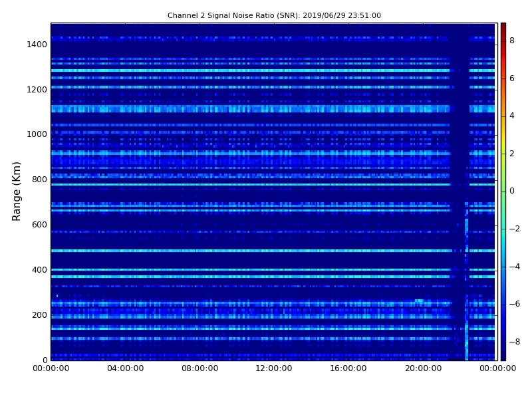Click the colorbar tick label −2
Screen dimensions: 532x399
[515, 229]
